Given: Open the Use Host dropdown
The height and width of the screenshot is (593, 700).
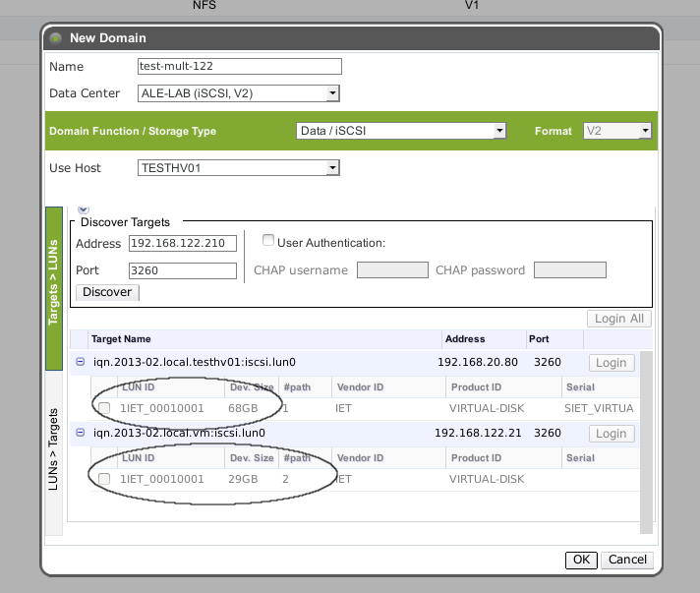Looking at the screenshot, I should tap(332, 168).
